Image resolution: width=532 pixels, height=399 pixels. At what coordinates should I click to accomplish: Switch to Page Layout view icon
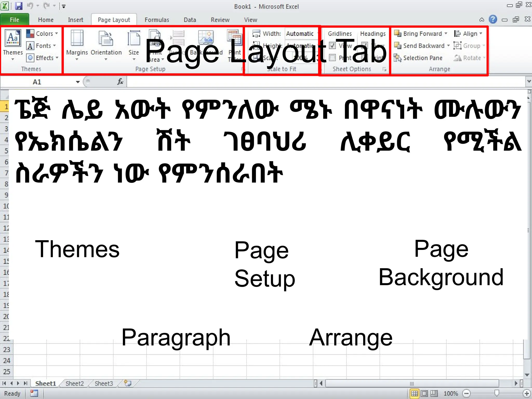(x=424, y=394)
